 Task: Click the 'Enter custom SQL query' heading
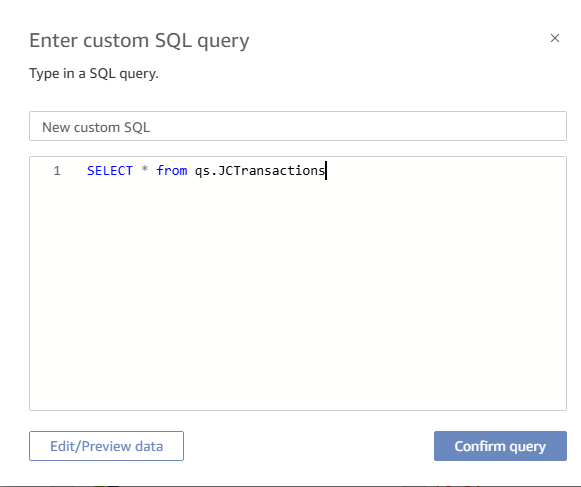[139, 41]
